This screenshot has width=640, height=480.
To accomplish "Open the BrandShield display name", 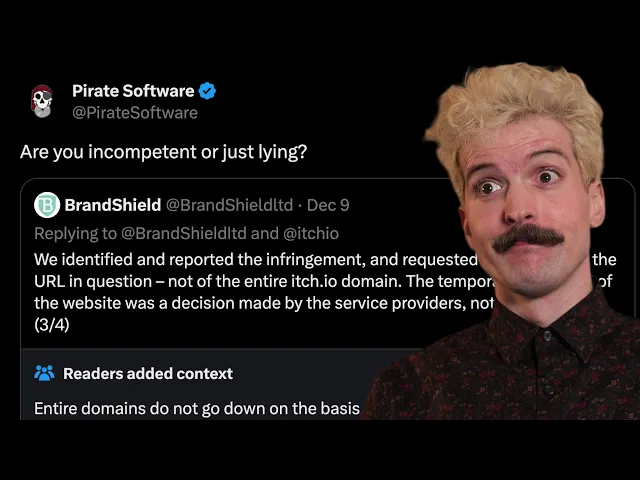I will coord(113,205).
